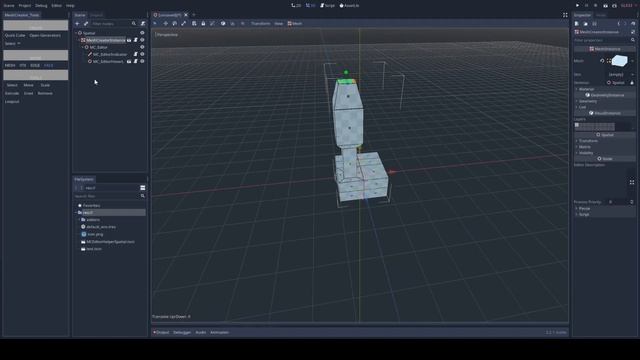Open the Editor menu
640x360 pixels.
[x=56, y=6]
